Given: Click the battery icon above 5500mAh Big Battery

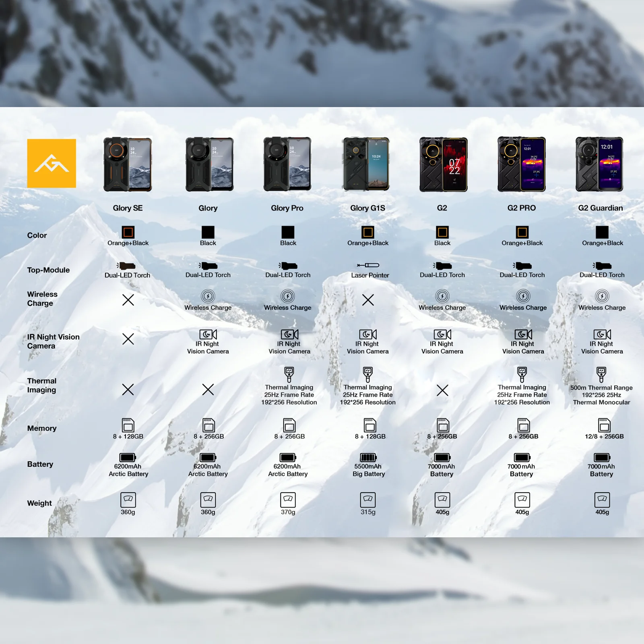Looking at the screenshot, I should coord(368,457).
